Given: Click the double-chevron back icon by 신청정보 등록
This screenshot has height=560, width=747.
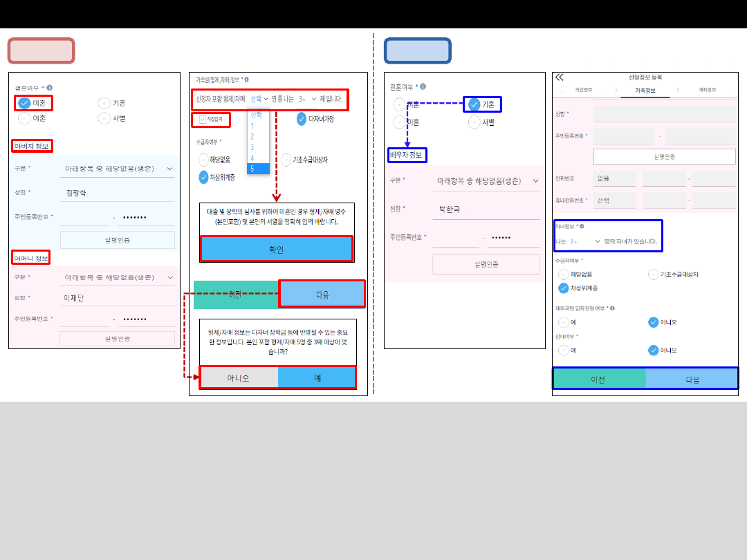Looking at the screenshot, I should pos(559,77).
